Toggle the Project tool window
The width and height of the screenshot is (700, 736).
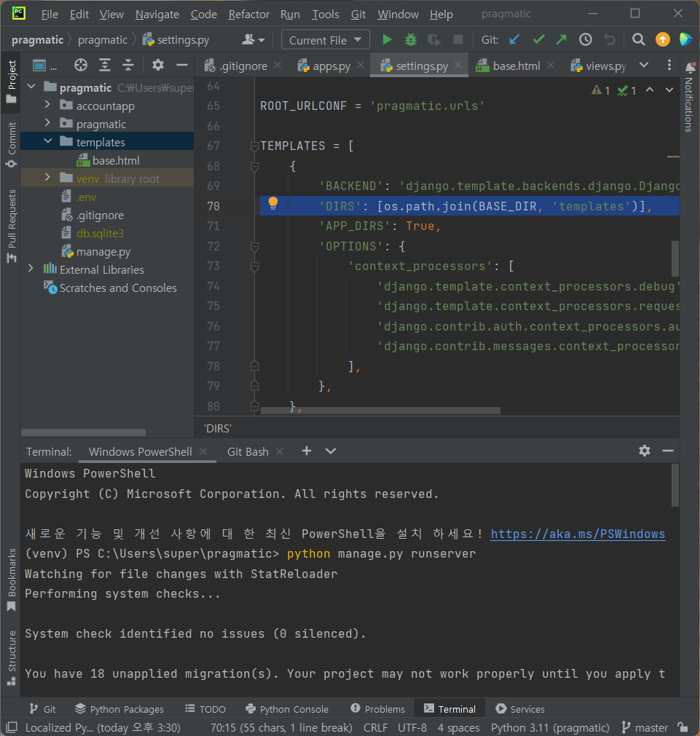[11, 80]
